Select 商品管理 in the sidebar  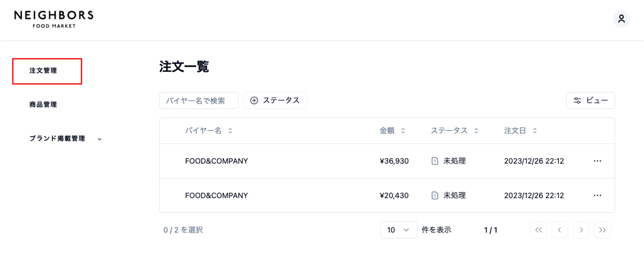click(43, 105)
